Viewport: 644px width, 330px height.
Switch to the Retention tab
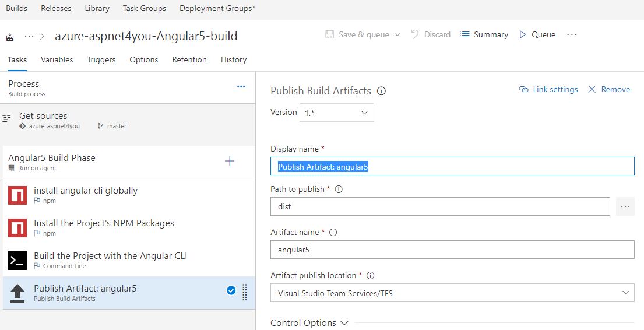[x=189, y=59]
